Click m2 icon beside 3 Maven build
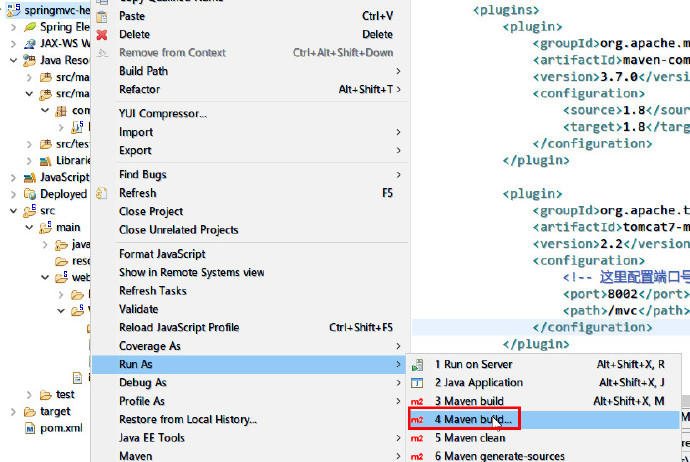This screenshot has width=690, height=462. pos(417,402)
